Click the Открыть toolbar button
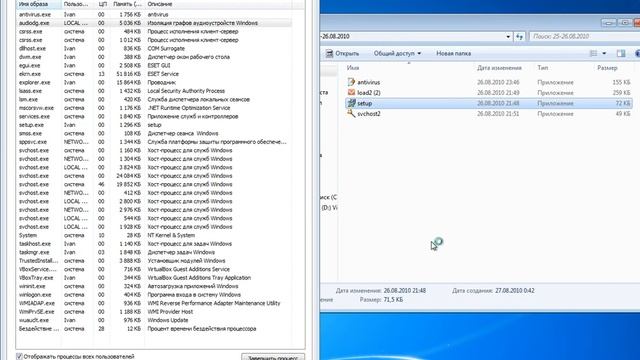This screenshot has width=640, height=360. click(342, 53)
